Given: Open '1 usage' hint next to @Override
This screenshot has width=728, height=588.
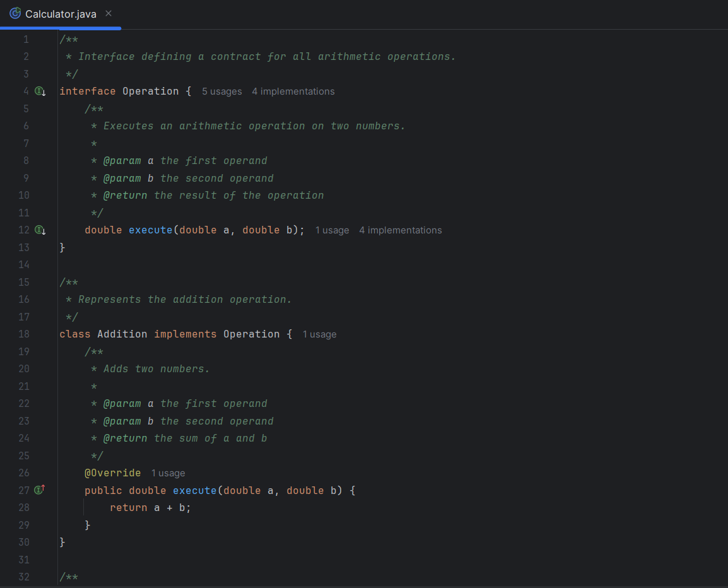Looking at the screenshot, I should point(168,473).
